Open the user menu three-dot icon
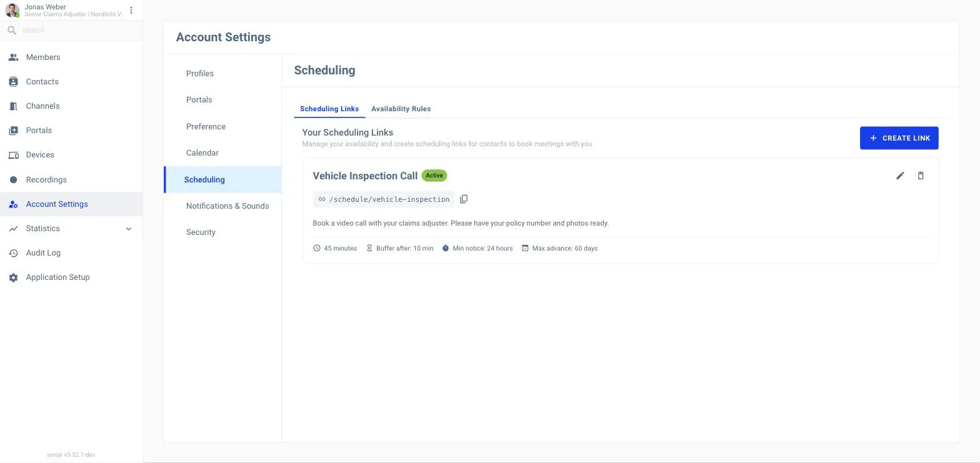This screenshot has height=463, width=980. [x=131, y=11]
